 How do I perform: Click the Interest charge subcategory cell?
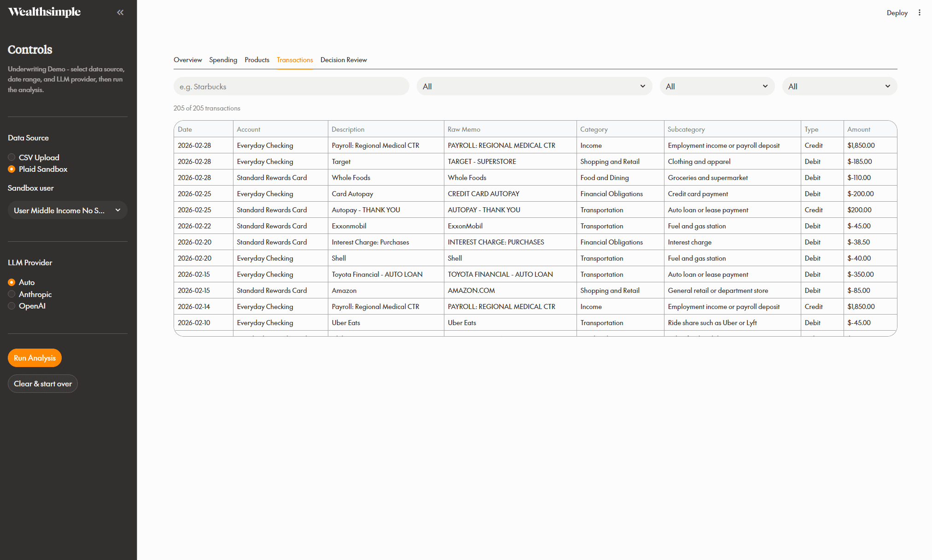coord(732,242)
